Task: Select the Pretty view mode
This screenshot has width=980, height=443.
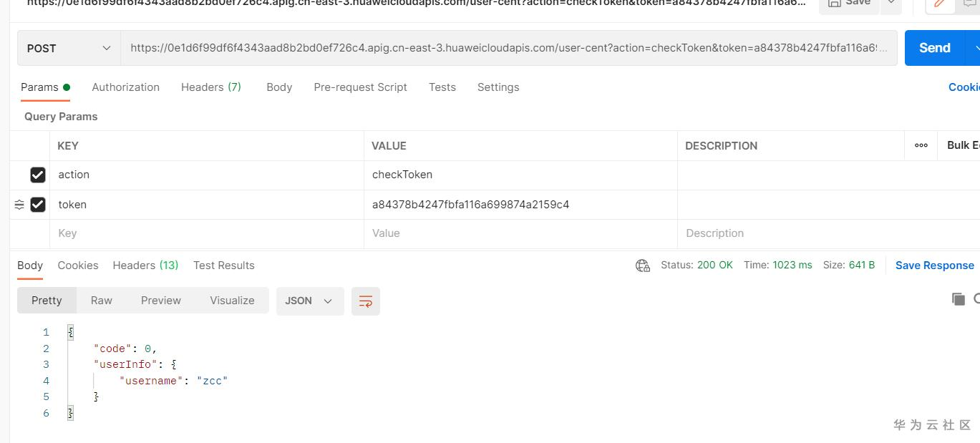Action: click(47, 301)
